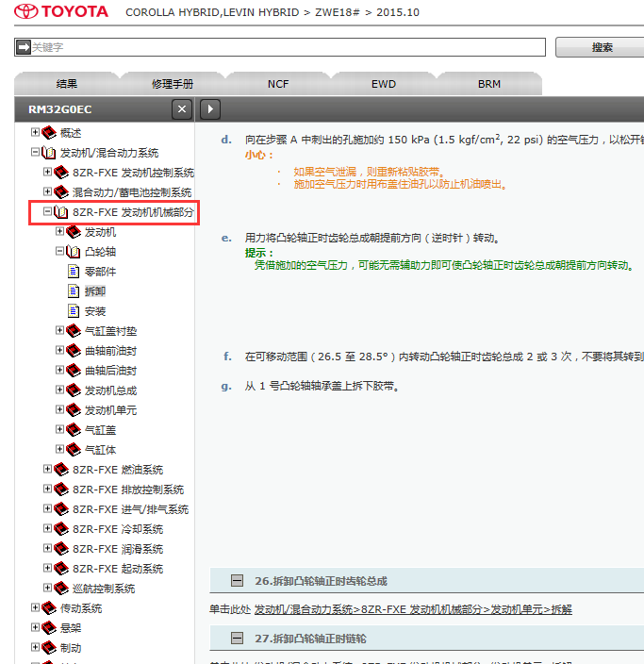Viewport: 644px width, 664px height.
Task: Expand the 概述 tree node
Action: tap(35, 132)
